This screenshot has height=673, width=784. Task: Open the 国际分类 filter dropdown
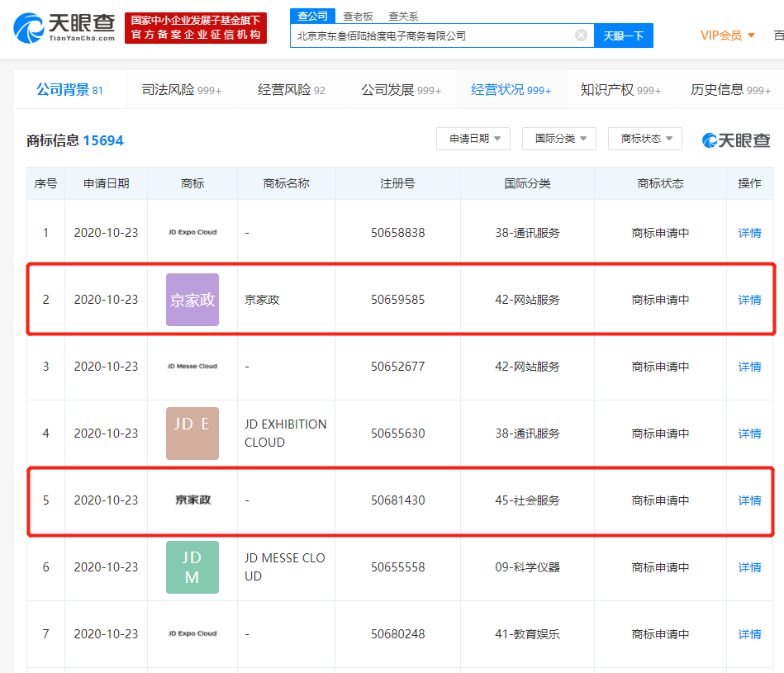pyautogui.click(x=558, y=139)
